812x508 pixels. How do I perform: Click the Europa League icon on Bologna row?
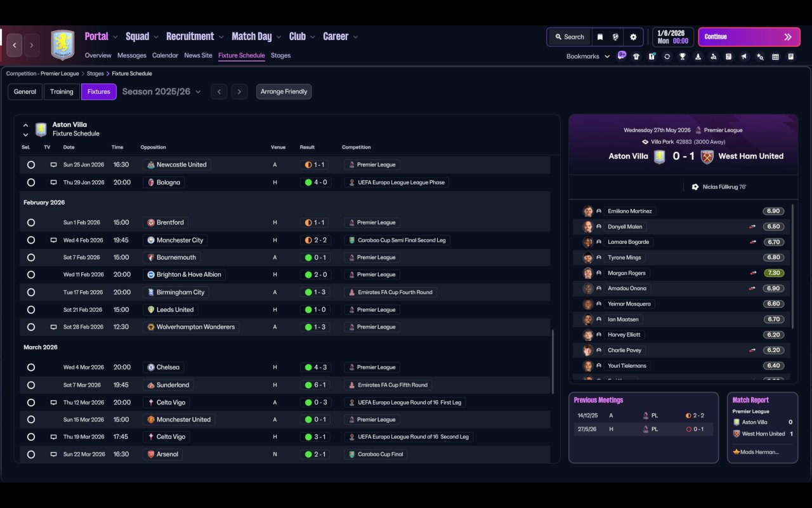pyautogui.click(x=351, y=182)
